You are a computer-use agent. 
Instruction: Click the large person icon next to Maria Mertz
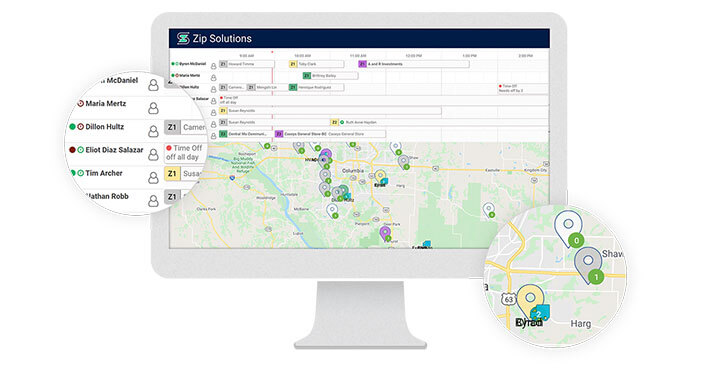(153, 108)
